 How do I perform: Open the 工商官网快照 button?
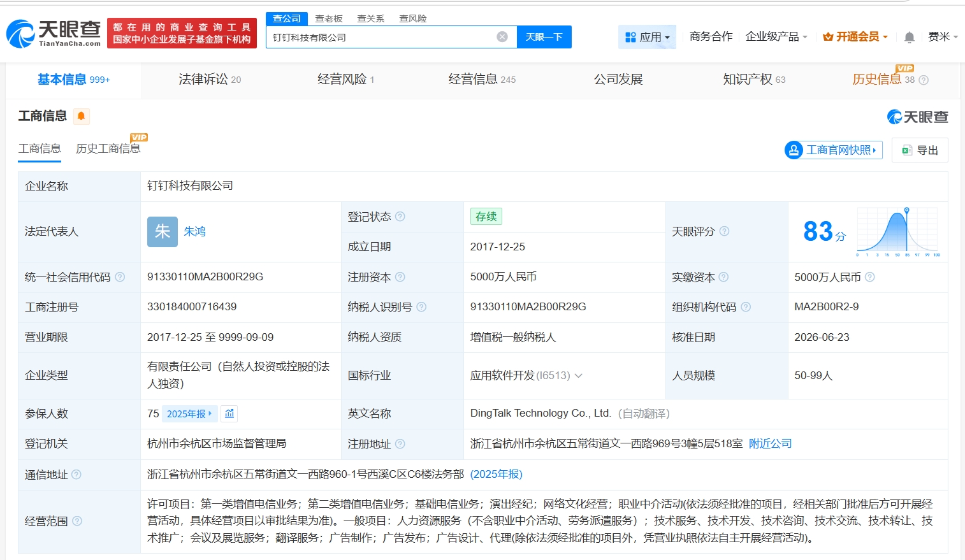point(834,150)
